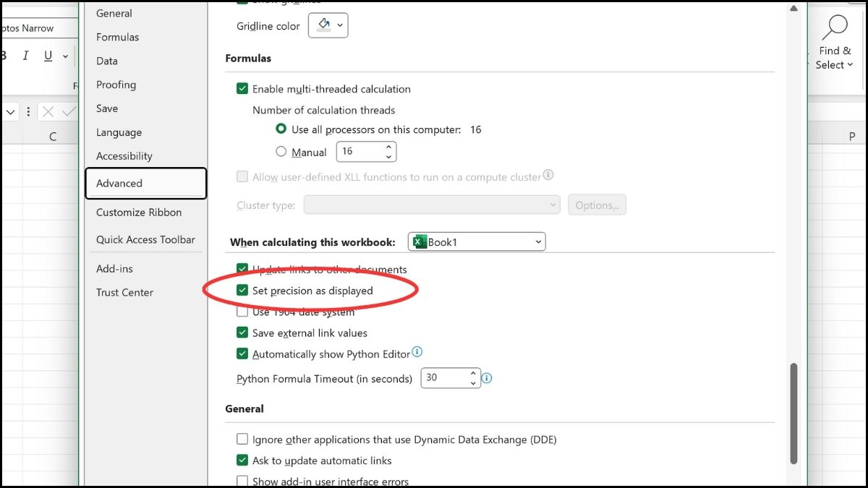The width and height of the screenshot is (868, 488).
Task: Switch to the Formulas options category
Action: pyautogui.click(x=117, y=37)
